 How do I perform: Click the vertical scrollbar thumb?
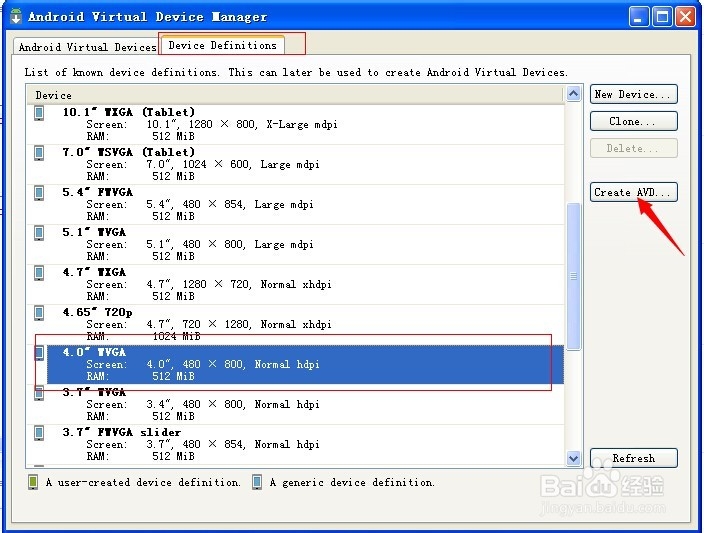(x=573, y=276)
